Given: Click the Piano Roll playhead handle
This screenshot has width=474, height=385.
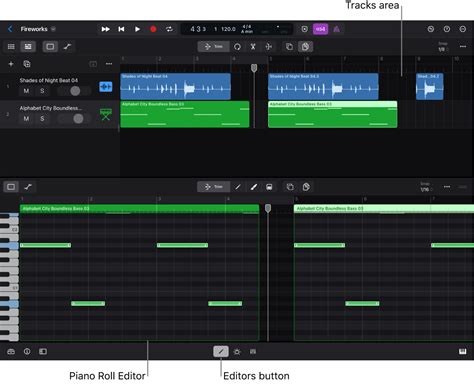Looking at the screenshot, I should tap(268, 208).
